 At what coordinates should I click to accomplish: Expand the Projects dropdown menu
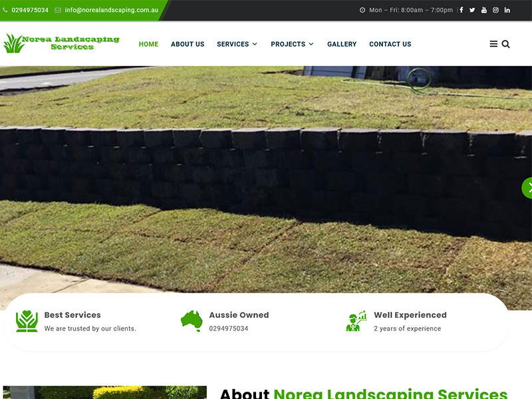pyautogui.click(x=292, y=44)
